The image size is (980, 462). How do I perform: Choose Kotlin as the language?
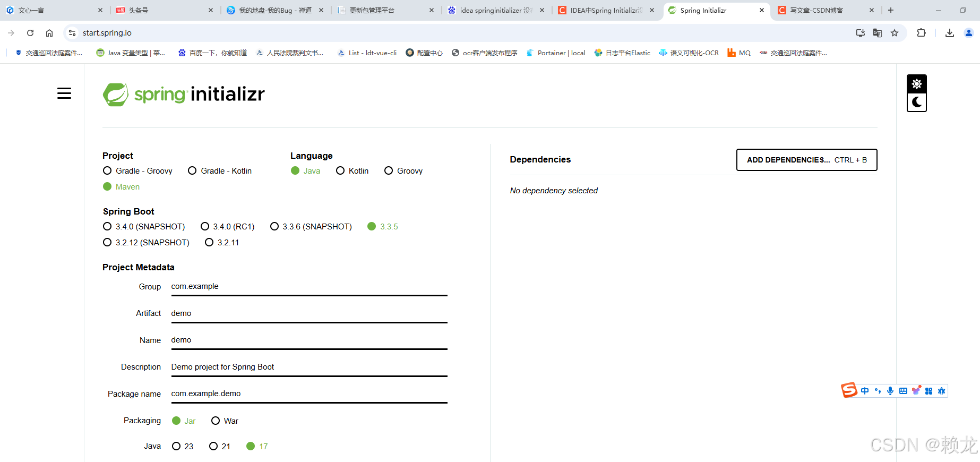click(x=353, y=170)
